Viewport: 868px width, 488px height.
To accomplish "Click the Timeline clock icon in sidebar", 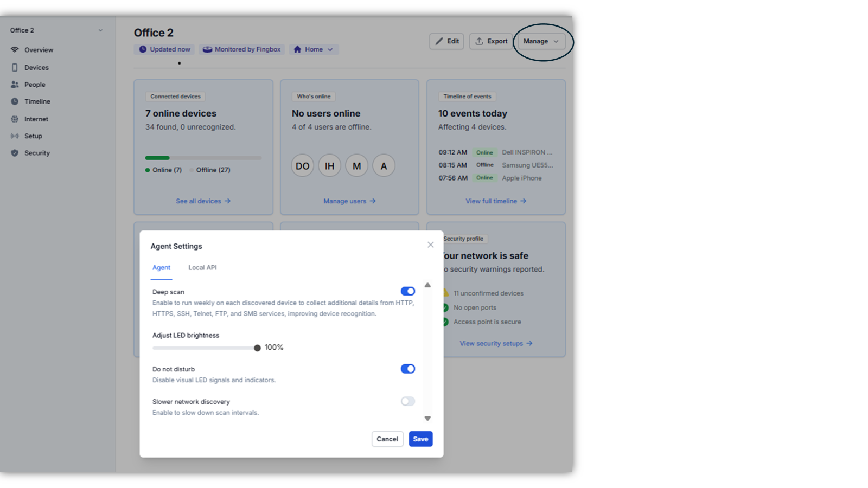I will tap(15, 101).
